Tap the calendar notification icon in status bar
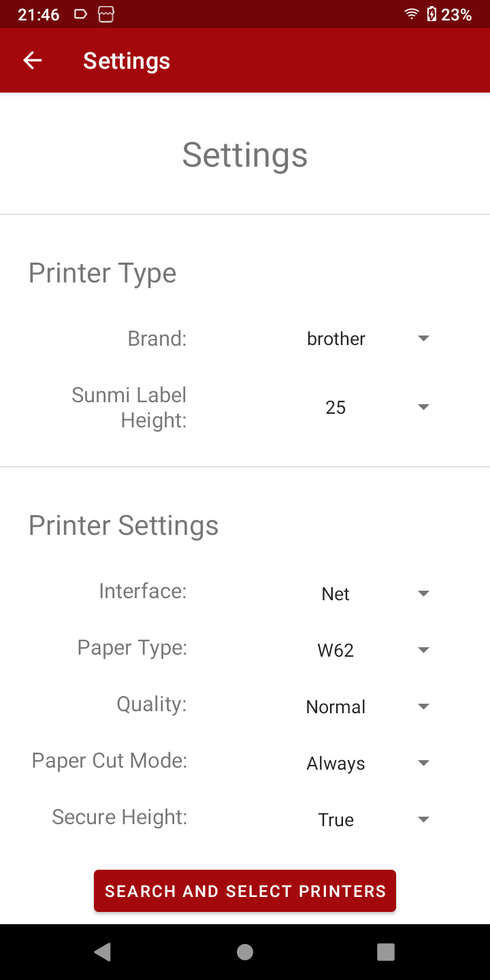 click(x=105, y=14)
